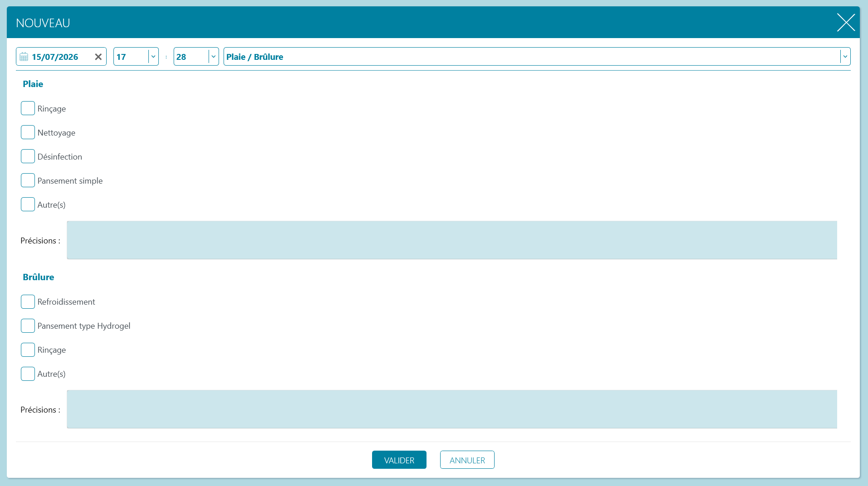Viewport: 868px width, 486px height.
Task: Click the Plaie Précisions text area
Action: (x=452, y=240)
